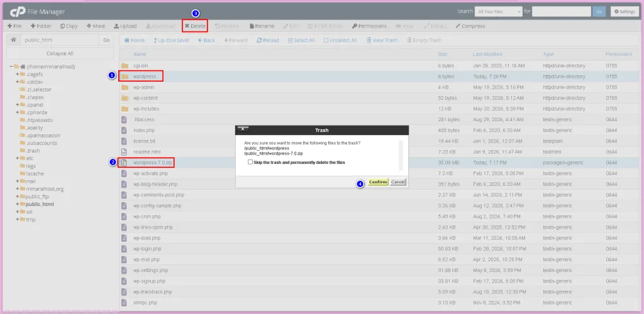Click the Copy toolbar button
Screen dimensions: 644x314
click(x=69, y=26)
